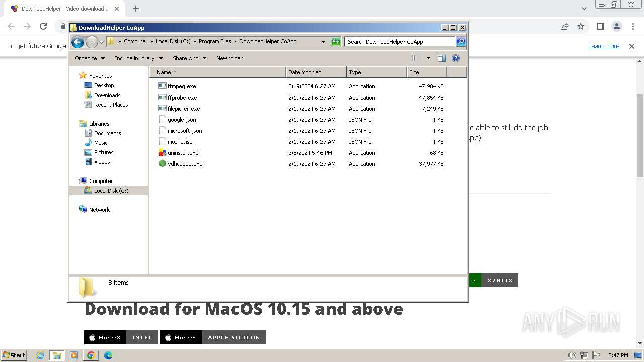The image size is (644, 362).
Task: Open Microsoft Edge from taskbar
Action: tap(108, 355)
